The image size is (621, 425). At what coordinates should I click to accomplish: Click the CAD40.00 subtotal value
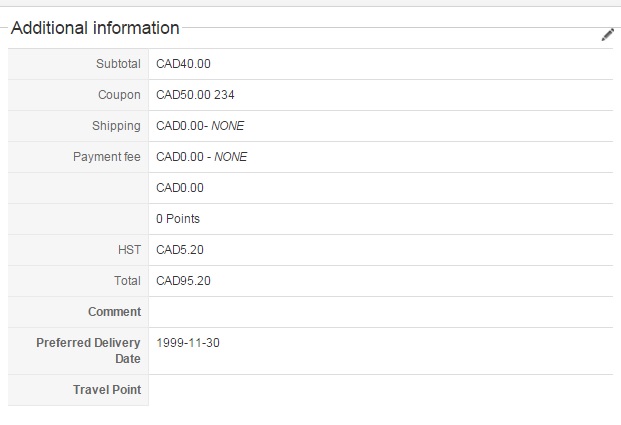coord(183,64)
